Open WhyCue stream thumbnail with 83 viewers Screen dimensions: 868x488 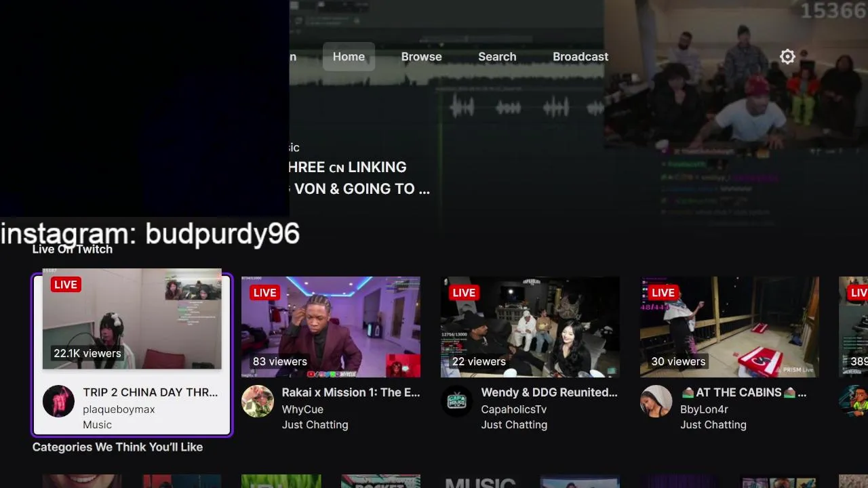click(331, 327)
